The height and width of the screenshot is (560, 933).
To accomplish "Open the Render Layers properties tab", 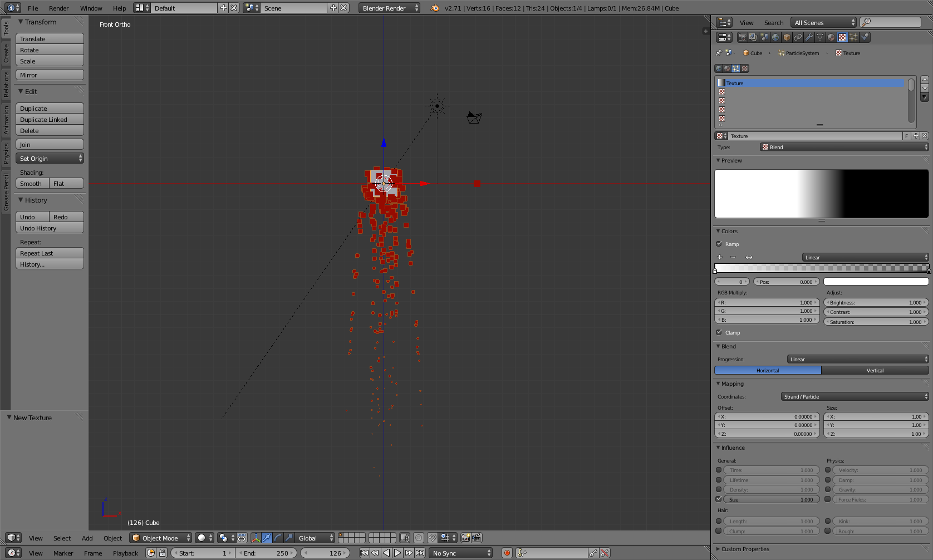I will click(x=753, y=37).
